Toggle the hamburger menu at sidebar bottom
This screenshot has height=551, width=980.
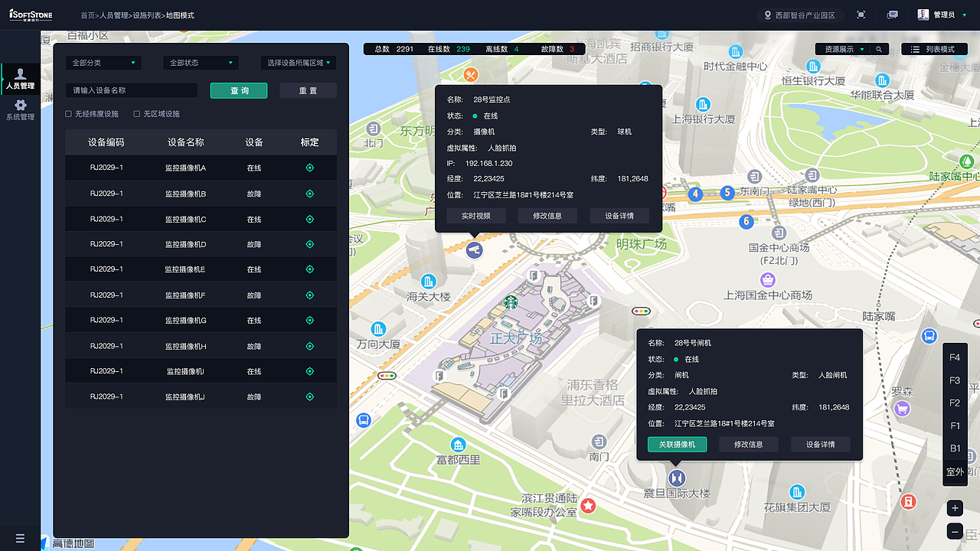click(x=21, y=538)
